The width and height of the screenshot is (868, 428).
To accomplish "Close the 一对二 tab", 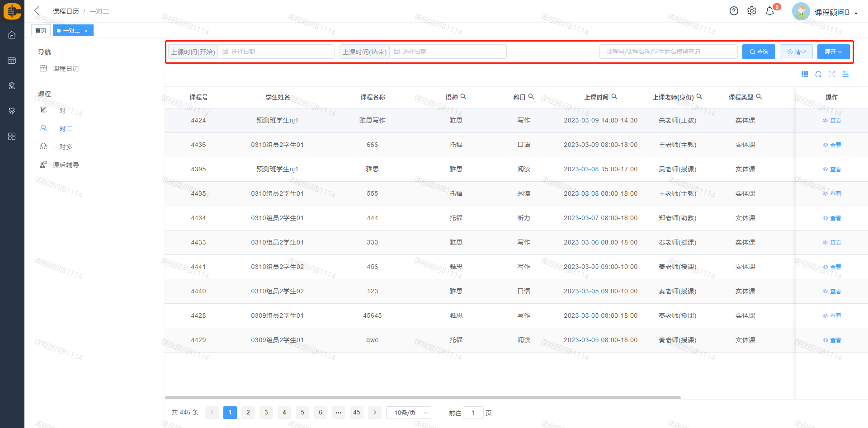I will click(x=86, y=31).
